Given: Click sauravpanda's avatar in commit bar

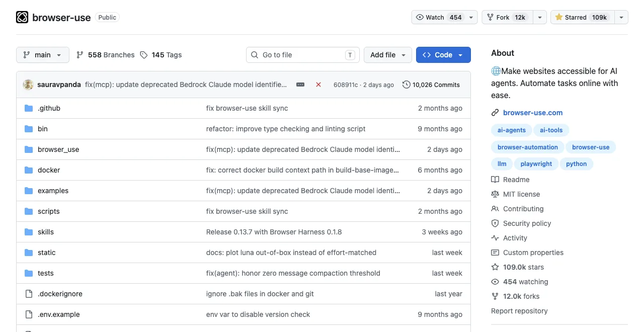Looking at the screenshot, I should tap(28, 85).
